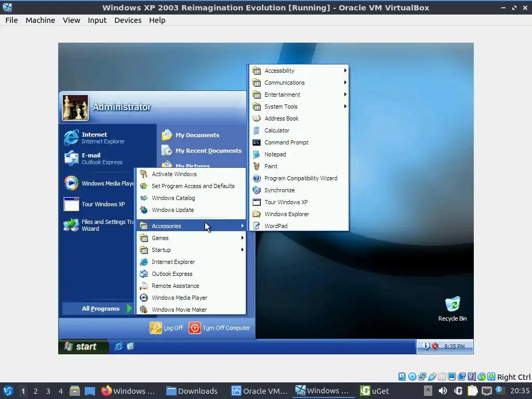Open the VirtualBox Help menu
The width and height of the screenshot is (532, 399).
tap(157, 20)
